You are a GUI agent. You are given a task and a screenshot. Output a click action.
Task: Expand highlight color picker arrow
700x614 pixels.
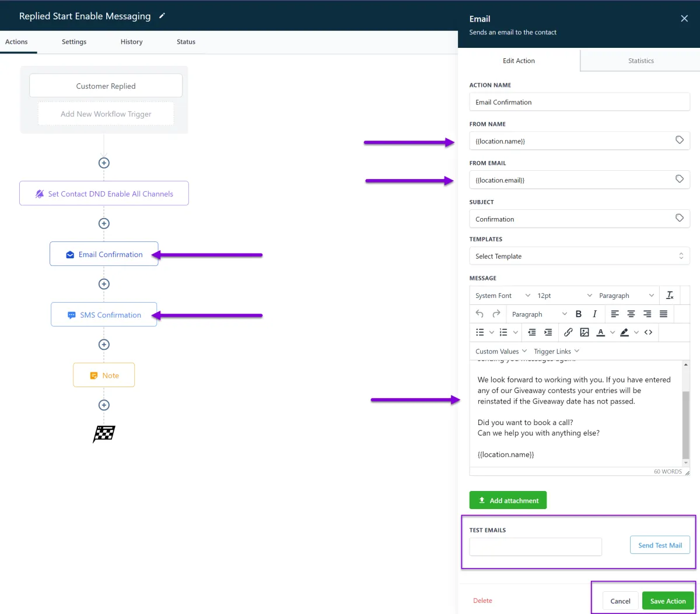(x=636, y=332)
